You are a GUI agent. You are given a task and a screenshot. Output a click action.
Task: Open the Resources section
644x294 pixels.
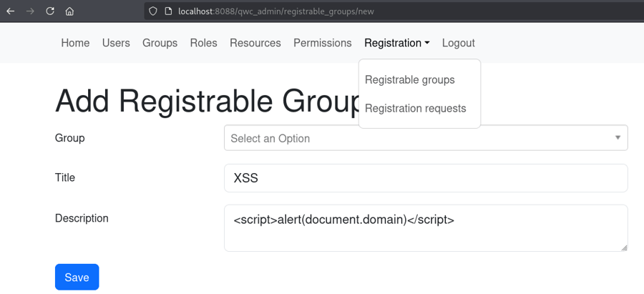[x=255, y=43]
